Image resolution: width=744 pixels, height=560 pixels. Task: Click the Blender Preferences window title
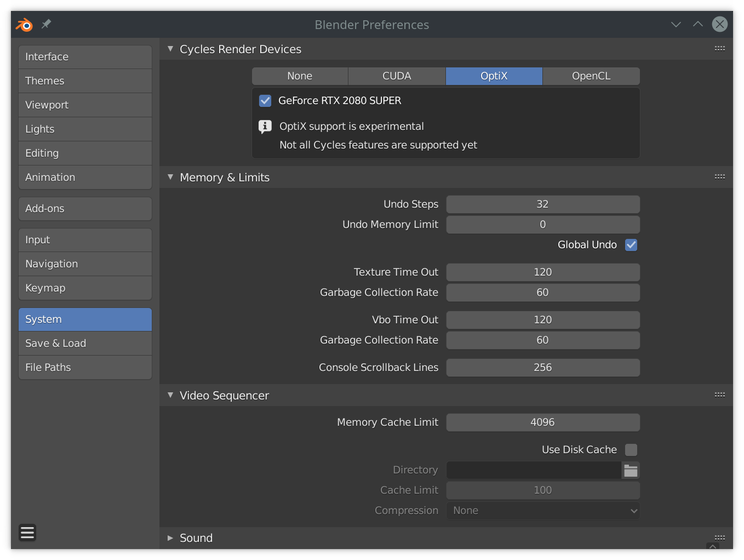click(372, 25)
